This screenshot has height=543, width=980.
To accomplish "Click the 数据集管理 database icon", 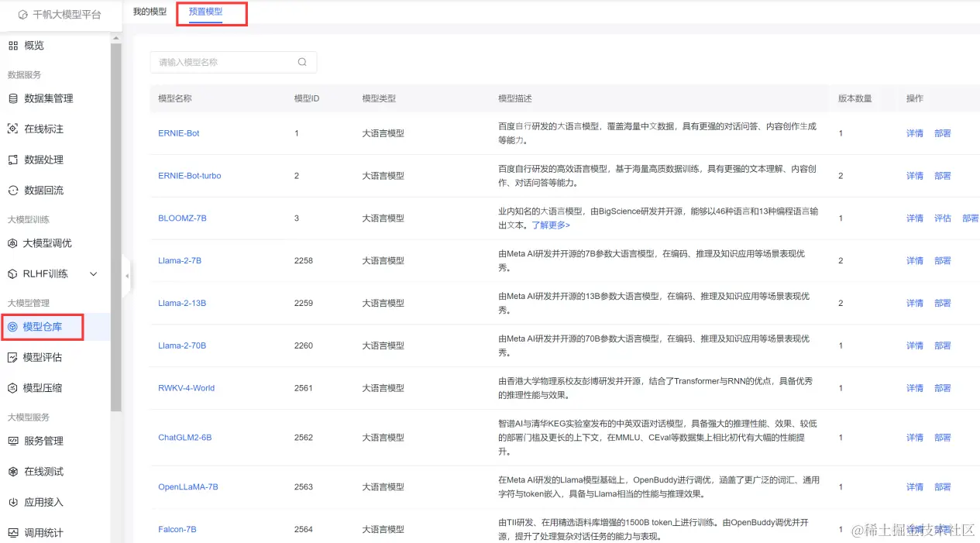I will point(12,98).
